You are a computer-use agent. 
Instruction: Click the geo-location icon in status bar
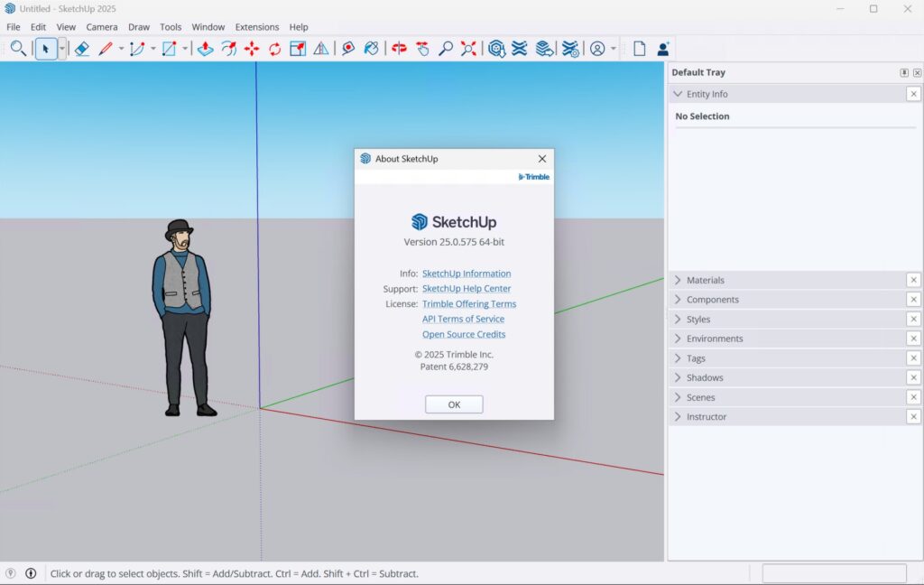pyautogui.click(x=10, y=573)
